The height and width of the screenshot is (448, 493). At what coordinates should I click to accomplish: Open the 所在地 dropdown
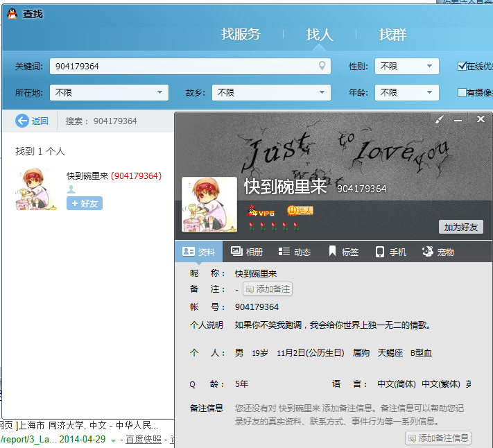[109, 92]
